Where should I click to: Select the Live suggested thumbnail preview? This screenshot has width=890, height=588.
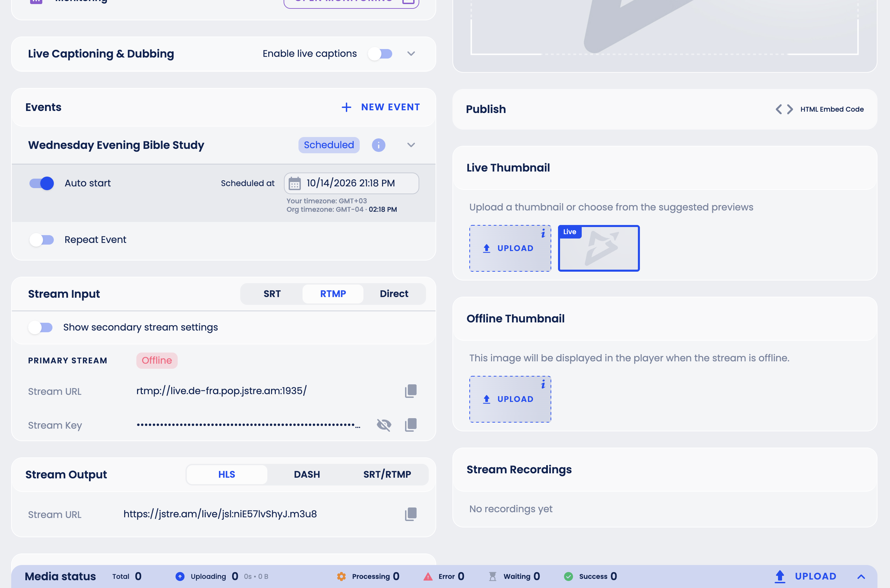(x=599, y=248)
